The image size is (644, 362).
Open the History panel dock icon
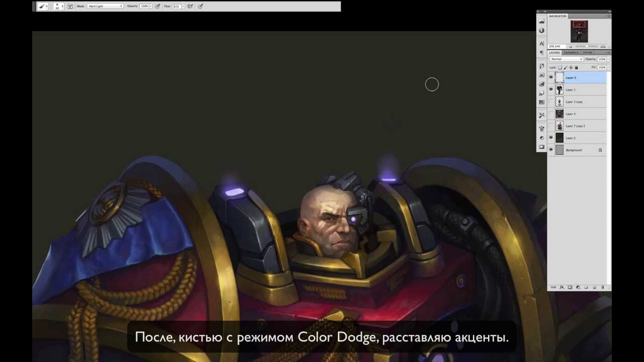542,66
